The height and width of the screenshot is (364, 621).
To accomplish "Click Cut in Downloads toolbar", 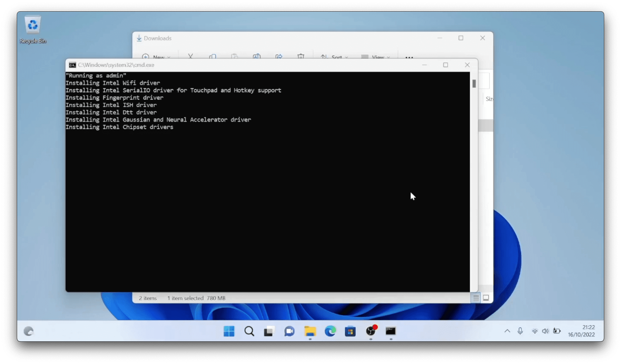I will (x=190, y=56).
